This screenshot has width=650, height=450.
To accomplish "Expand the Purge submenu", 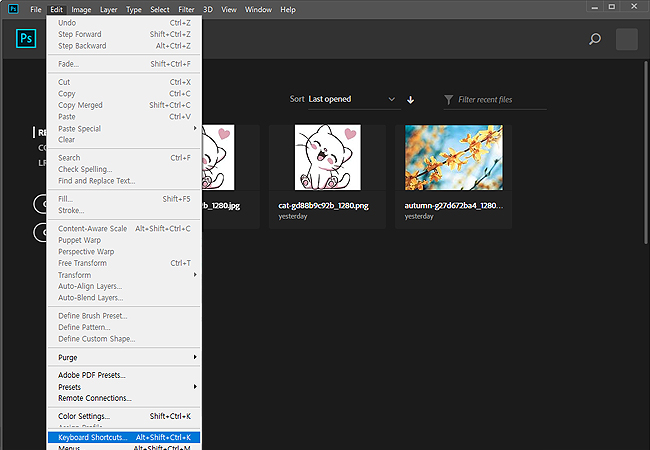I will tap(124, 357).
